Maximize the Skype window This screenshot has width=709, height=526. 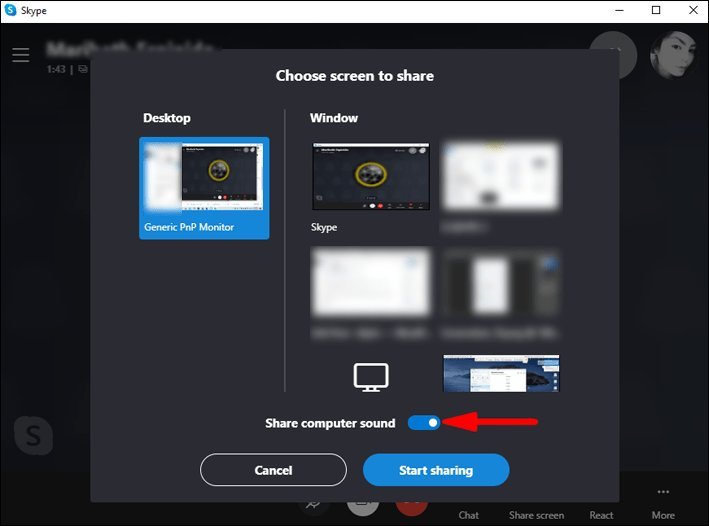point(656,10)
